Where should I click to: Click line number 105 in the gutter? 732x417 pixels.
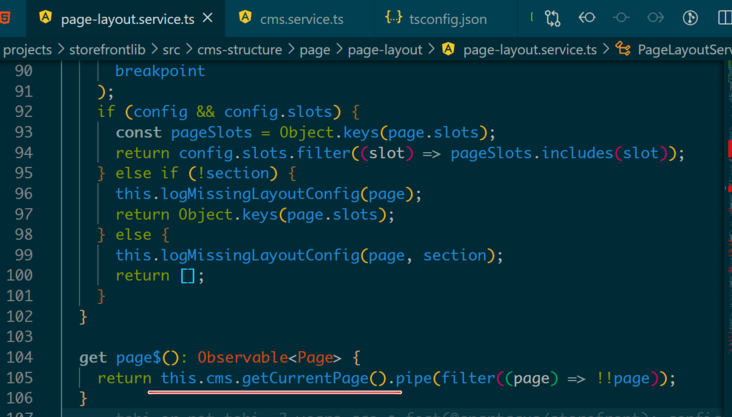[20, 378]
